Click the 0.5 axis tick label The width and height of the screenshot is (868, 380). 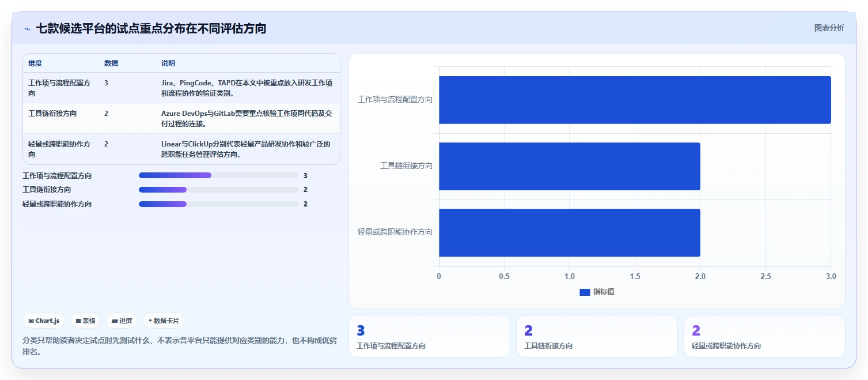point(504,277)
